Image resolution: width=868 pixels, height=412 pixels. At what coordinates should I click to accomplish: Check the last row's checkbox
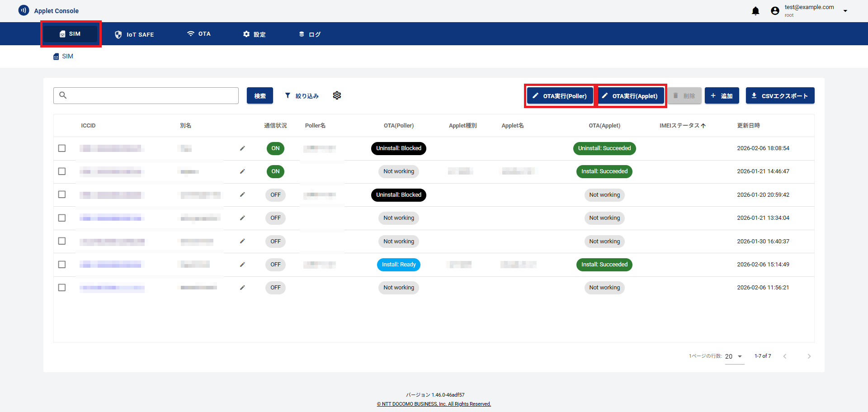pyautogui.click(x=62, y=288)
